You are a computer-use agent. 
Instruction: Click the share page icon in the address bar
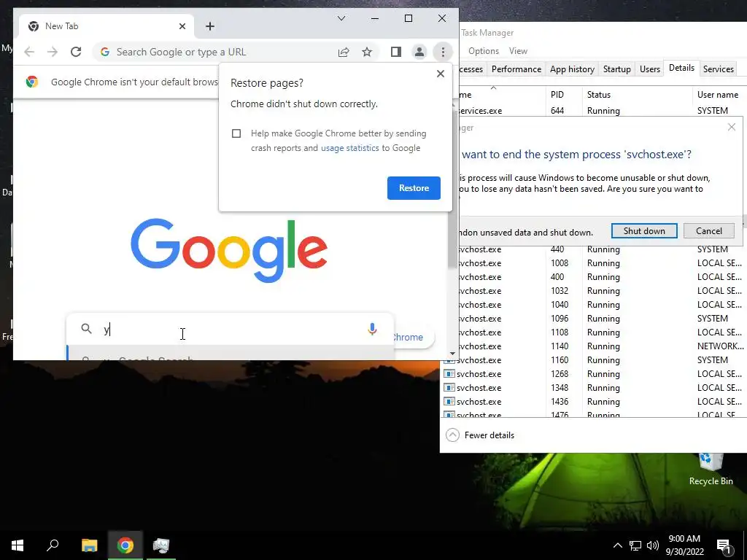tap(344, 52)
